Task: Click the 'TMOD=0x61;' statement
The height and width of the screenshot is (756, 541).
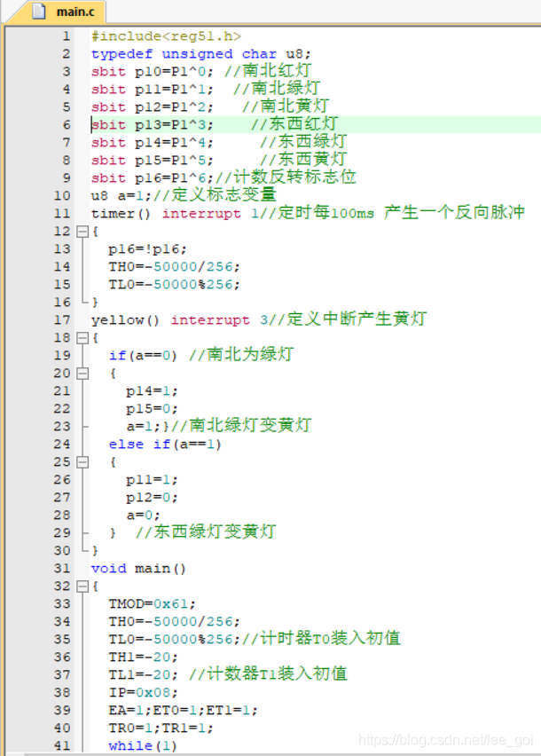Action: [152, 604]
